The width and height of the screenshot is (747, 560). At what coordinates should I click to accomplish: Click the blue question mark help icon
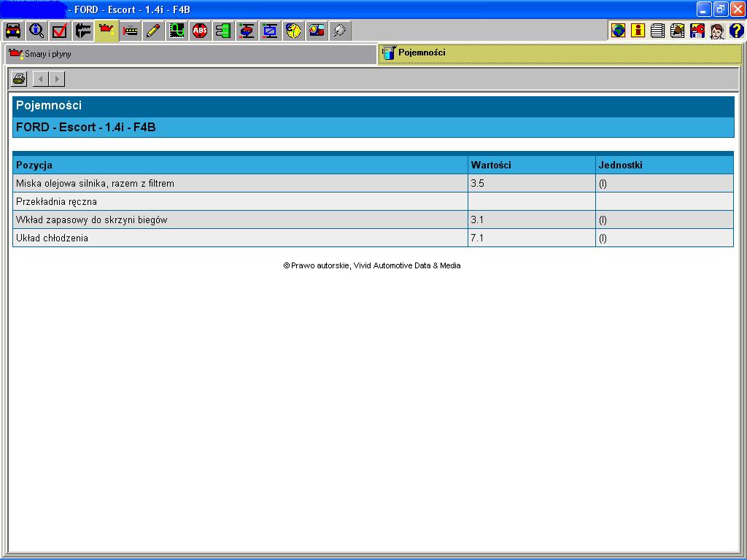[736, 31]
